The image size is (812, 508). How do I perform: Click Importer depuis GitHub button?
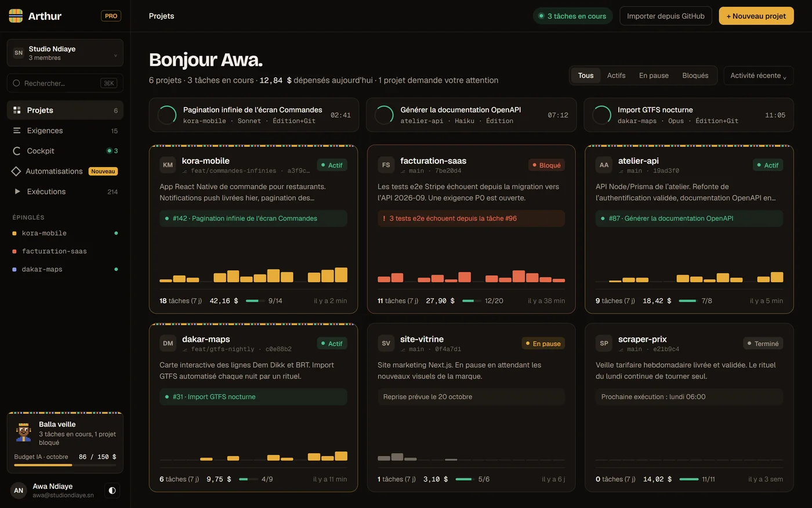click(666, 16)
